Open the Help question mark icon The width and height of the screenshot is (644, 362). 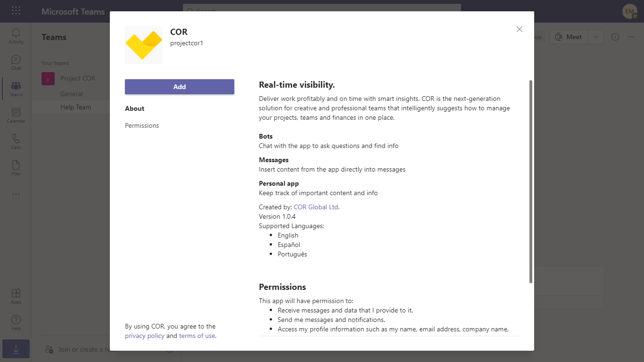(16, 322)
